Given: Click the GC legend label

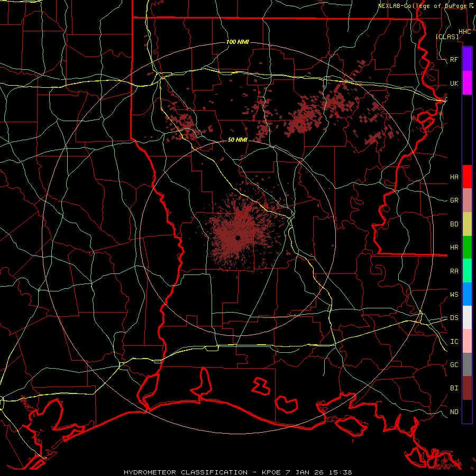Looking at the screenshot, I should click(x=454, y=364).
